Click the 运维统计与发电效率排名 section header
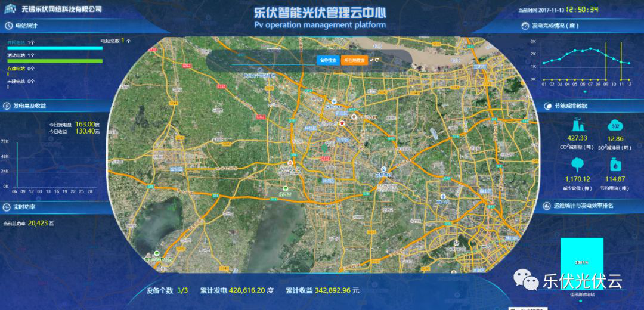This screenshot has width=644, height=310. click(584, 206)
